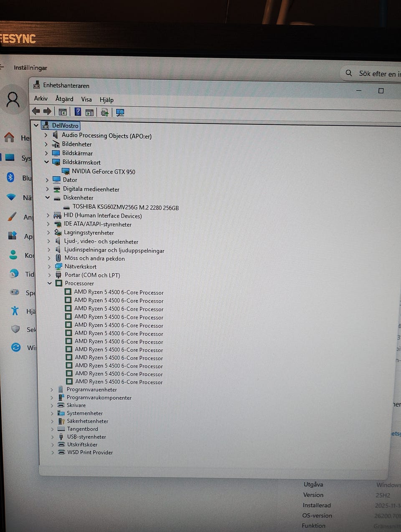Image resolution: width=401 pixels, height=532 pixels.
Task: Click the Nätverkskort network adapter icon
Action: click(x=58, y=266)
